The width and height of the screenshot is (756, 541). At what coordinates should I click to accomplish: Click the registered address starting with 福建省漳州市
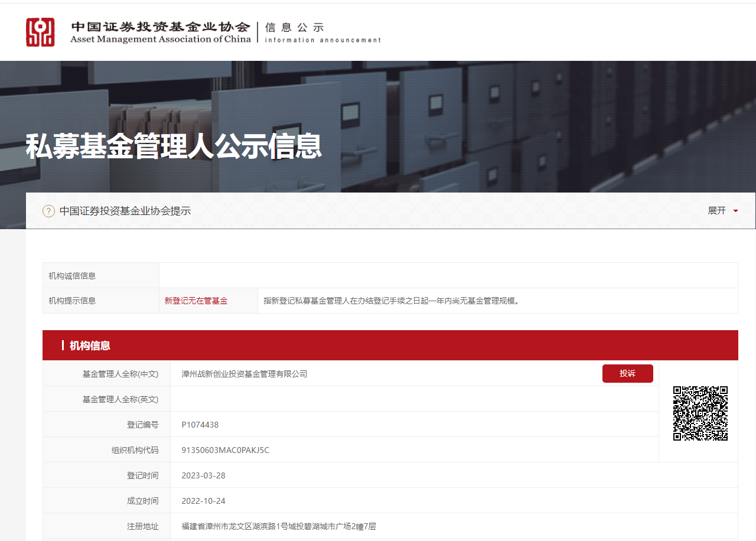(x=279, y=526)
